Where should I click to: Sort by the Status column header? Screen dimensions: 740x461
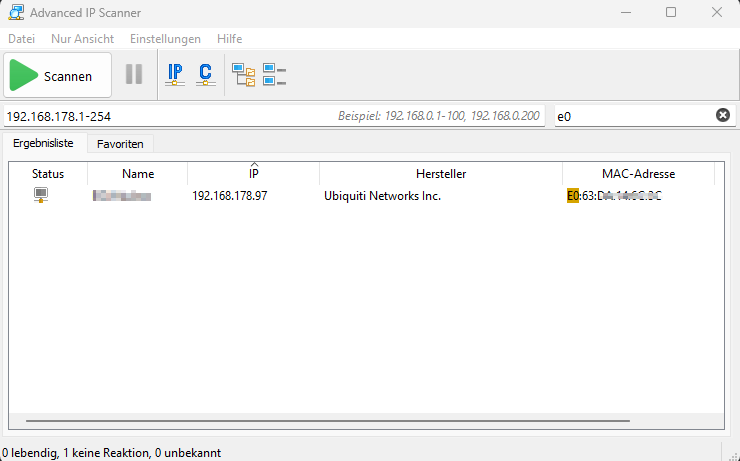[x=48, y=174]
